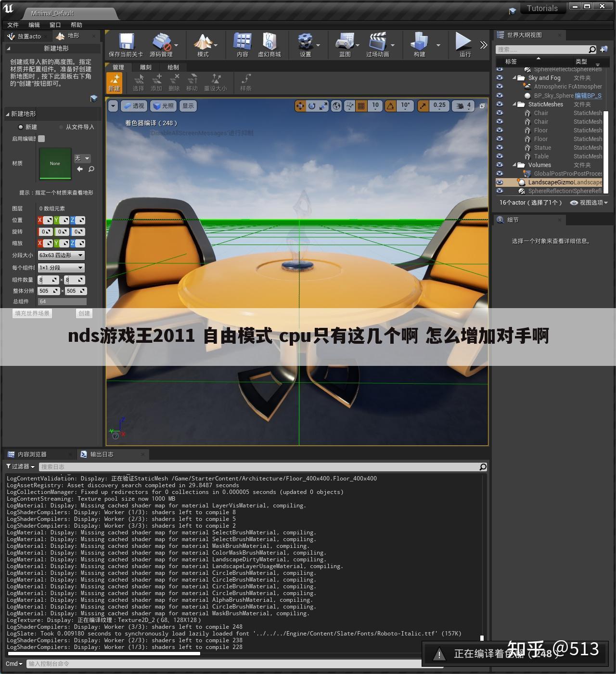Open grid snap value 10 dropdown

[375, 106]
